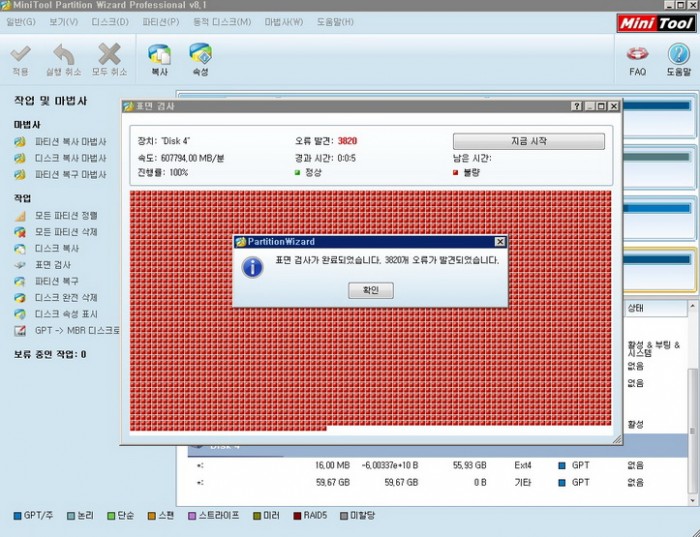This screenshot has height=537, width=700.
Task: Open the 디스크(D) menu
Action: coord(110,22)
